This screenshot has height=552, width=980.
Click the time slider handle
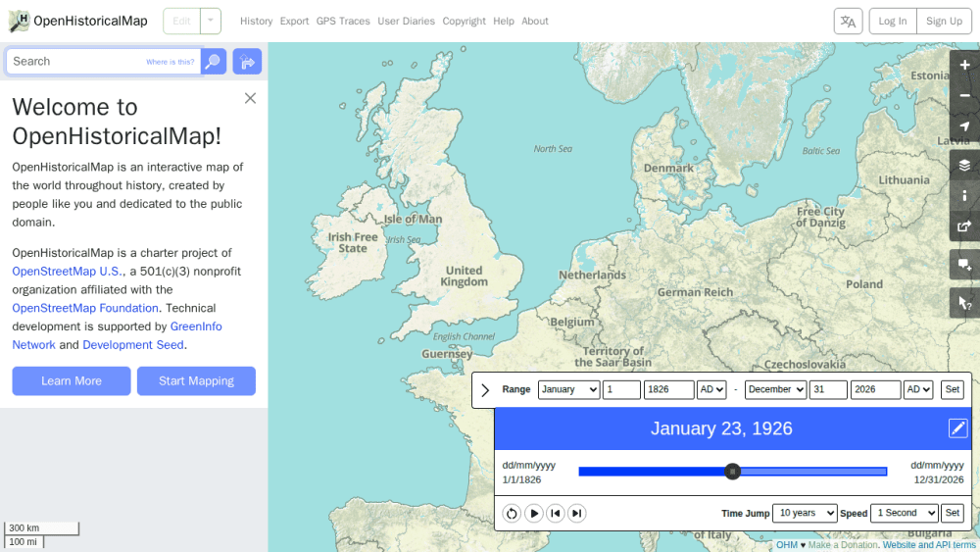(732, 472)
